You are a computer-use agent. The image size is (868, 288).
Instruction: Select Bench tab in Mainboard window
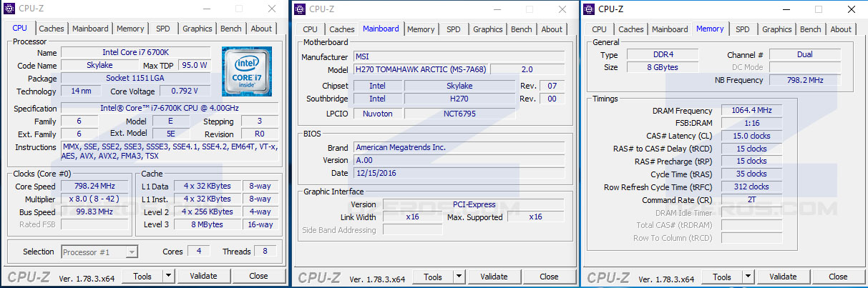click(x=522, y=29)
